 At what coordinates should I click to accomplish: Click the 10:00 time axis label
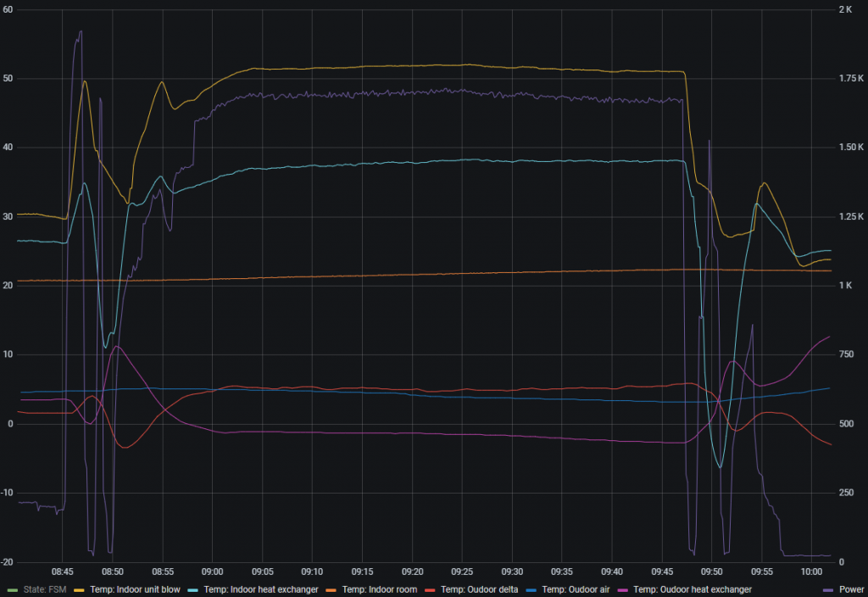(x=811, y=572)
